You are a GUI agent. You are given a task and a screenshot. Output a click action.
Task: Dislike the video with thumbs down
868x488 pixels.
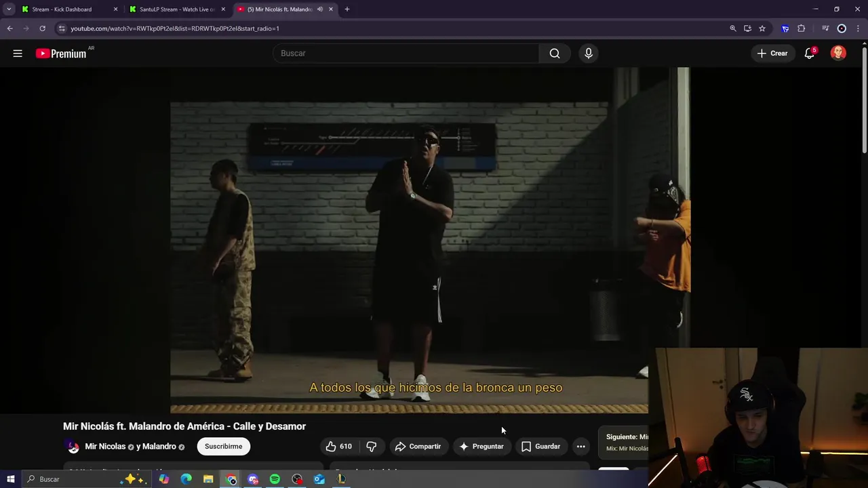[x=371, y=446]
